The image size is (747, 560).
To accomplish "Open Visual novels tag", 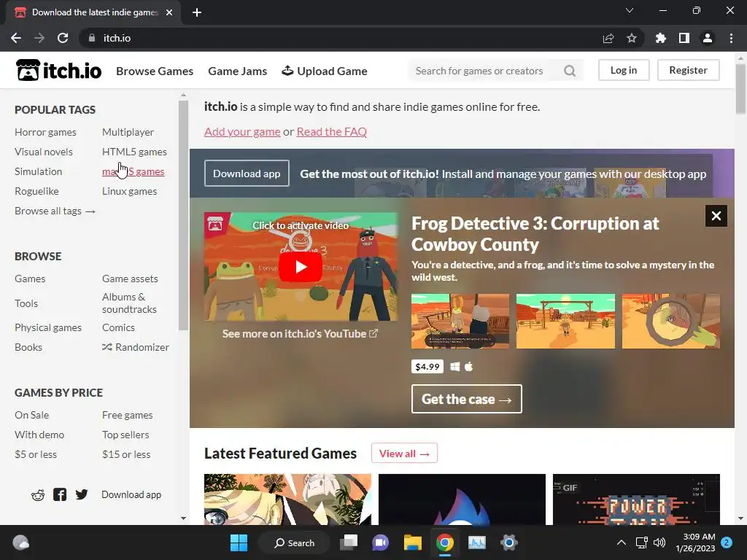I will coord(44,152).
